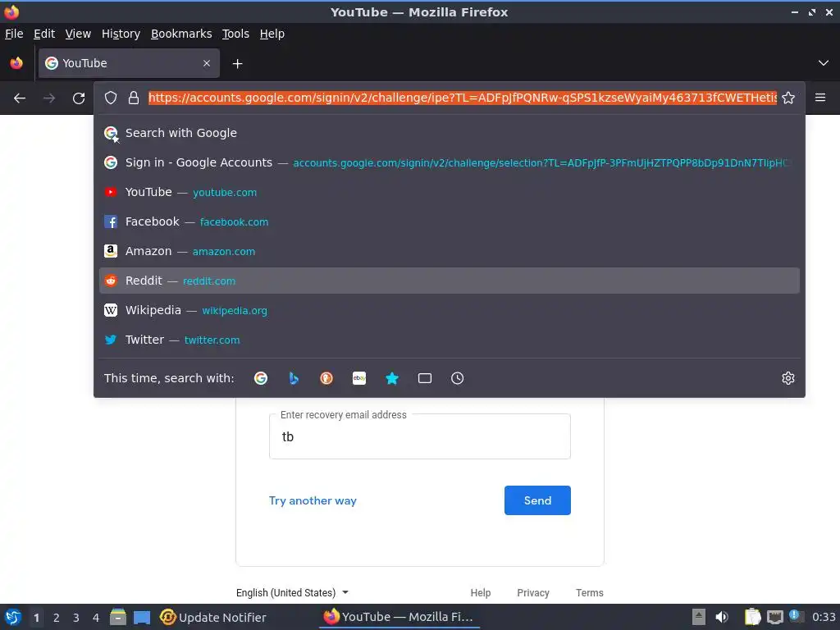Search this time with Google icon
This screenshot has height=630, width=840.
(261, 378)
